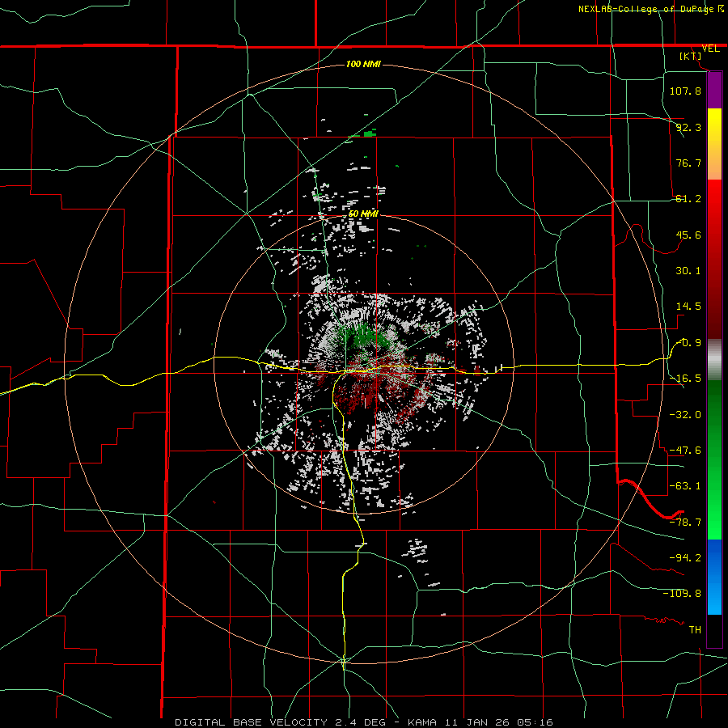The width and height of the screenshot is (728, 728).
Task: Click the [KT] units label
Action: click(691, 56)
